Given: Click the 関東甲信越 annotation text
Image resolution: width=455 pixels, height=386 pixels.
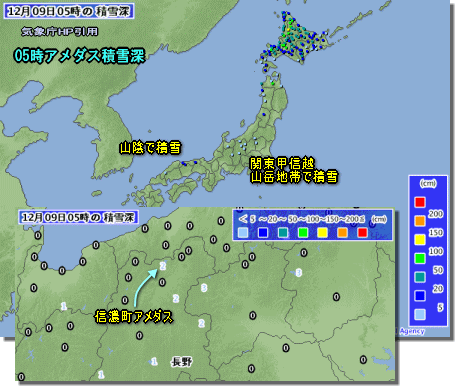Looking at the screenshot, I should pos(283,163).
